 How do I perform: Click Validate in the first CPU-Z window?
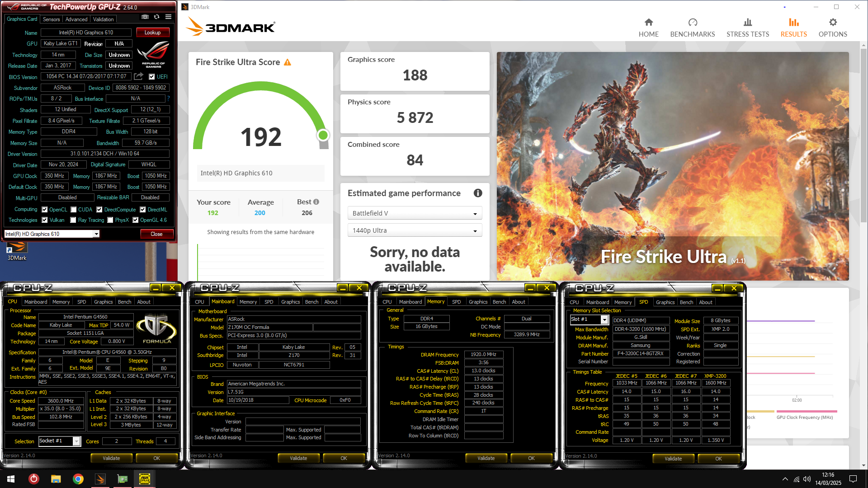coord(111,458)
